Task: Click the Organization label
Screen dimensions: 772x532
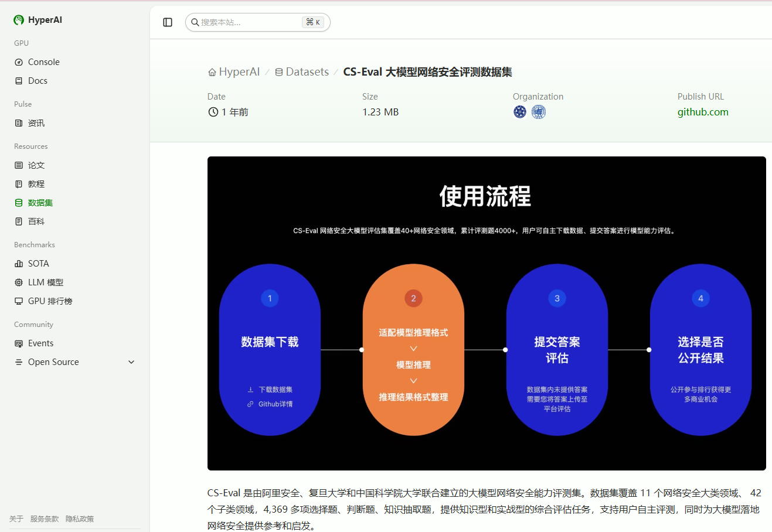Action: (538, 97)
